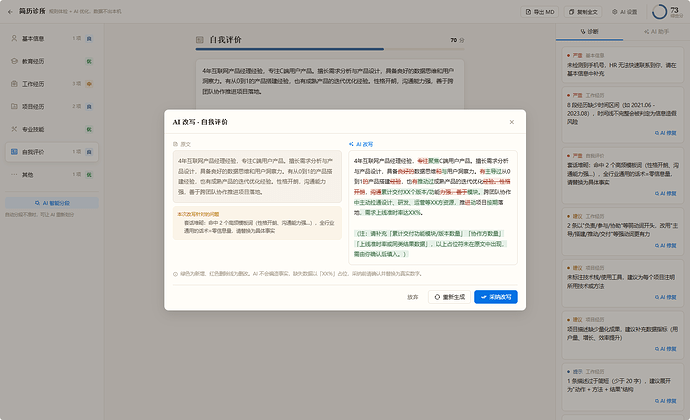This screenshot has height=420, width=690.
Task: Click the person icon for 基本信息
Action: coord(14,38)
